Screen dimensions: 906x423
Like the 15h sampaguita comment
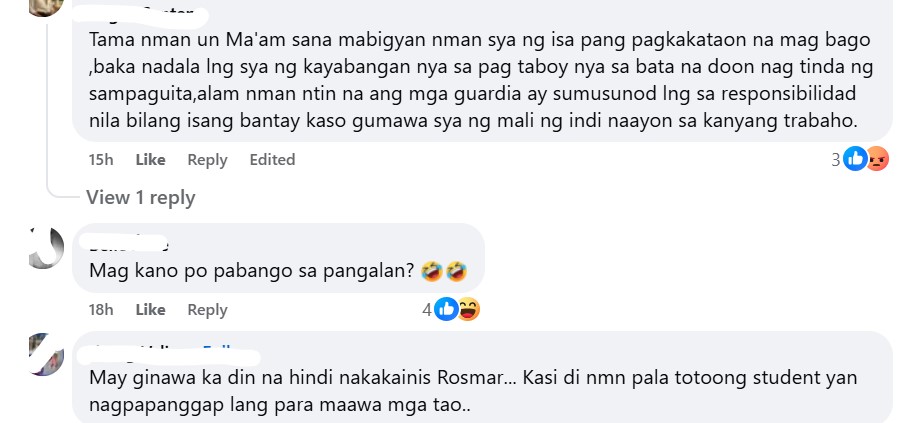click(x=150, y=159)
